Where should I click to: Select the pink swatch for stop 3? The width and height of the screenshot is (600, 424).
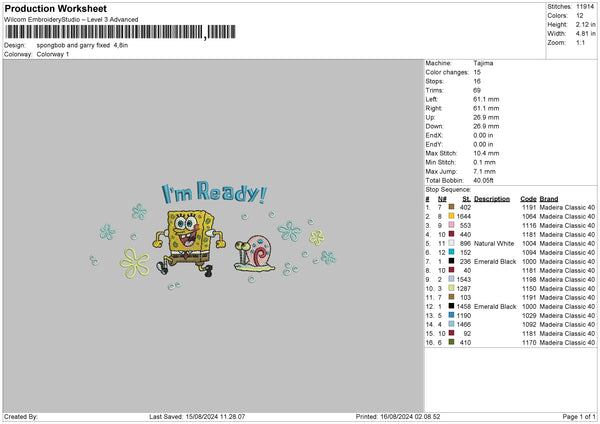[451, 225]
